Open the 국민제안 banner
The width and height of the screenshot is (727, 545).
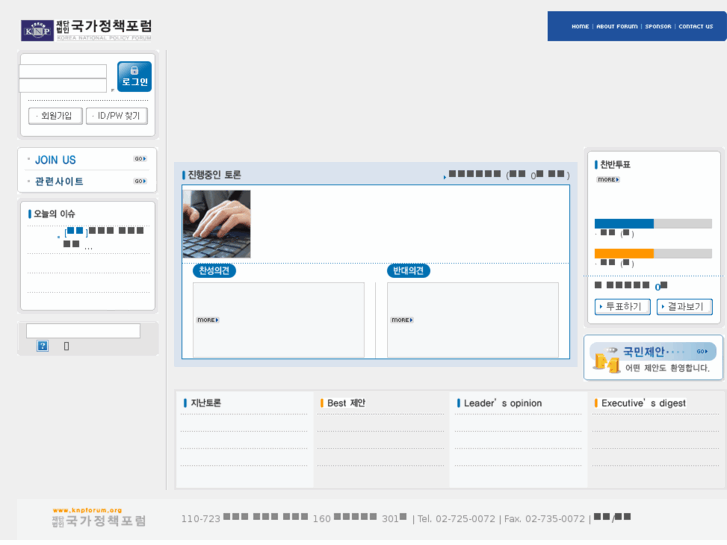point(654,358)
